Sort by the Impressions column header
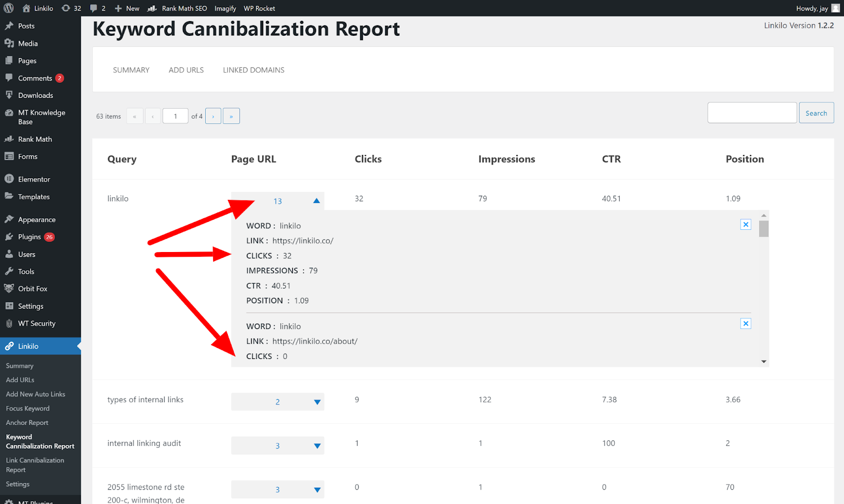The image size is (844, 504). [x=507, y=159]
